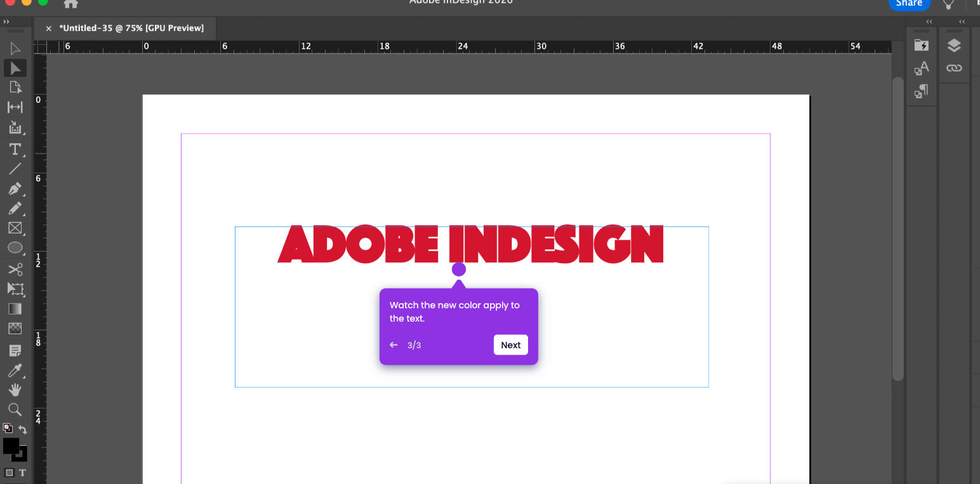
Task: Select the hollow-arrow Selection tool
Action: (x=15, y=49)
